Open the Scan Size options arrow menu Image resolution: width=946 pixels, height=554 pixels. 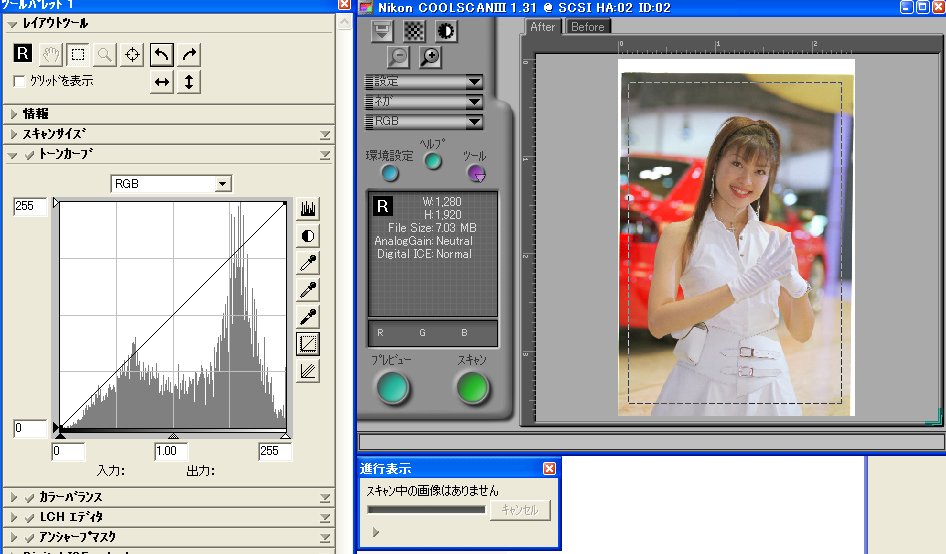point(325,135)
